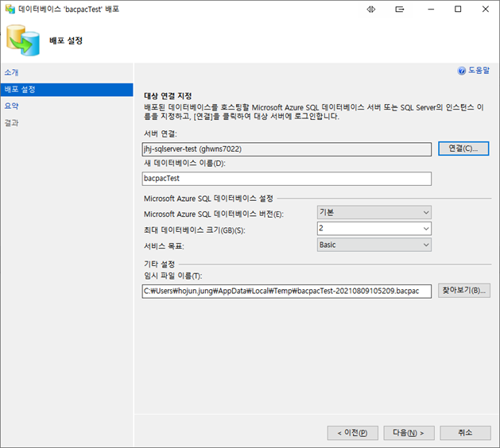Click the left-right arrows icon in title bar

pos(371,10)
